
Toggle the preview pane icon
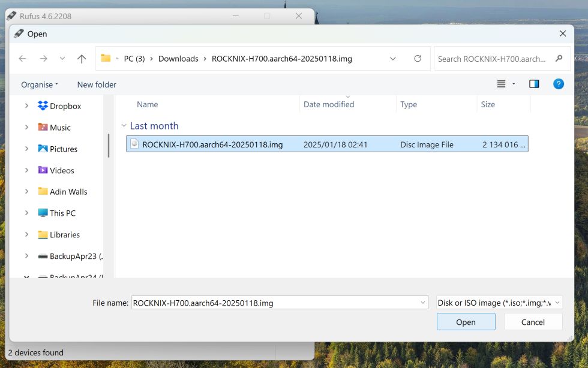tap(534, 84)
